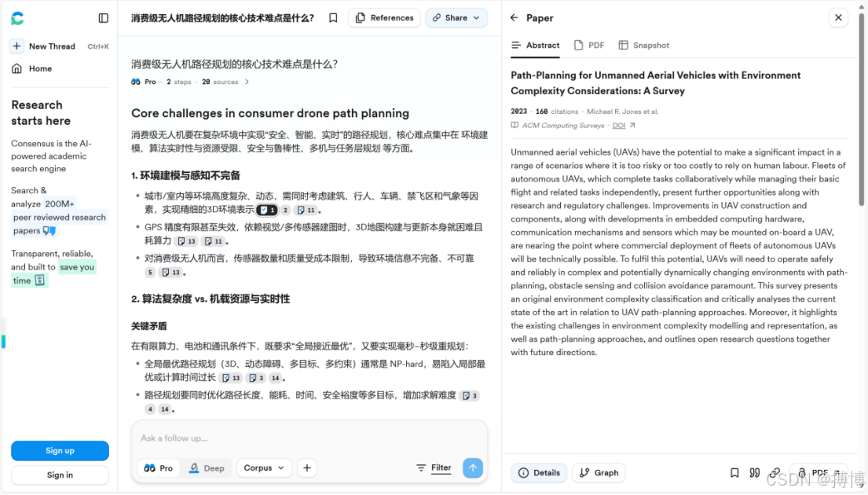This screenshot has height=495, width=868.
Task: Click the plus add button in the input bar
Action: click(307, 467)
